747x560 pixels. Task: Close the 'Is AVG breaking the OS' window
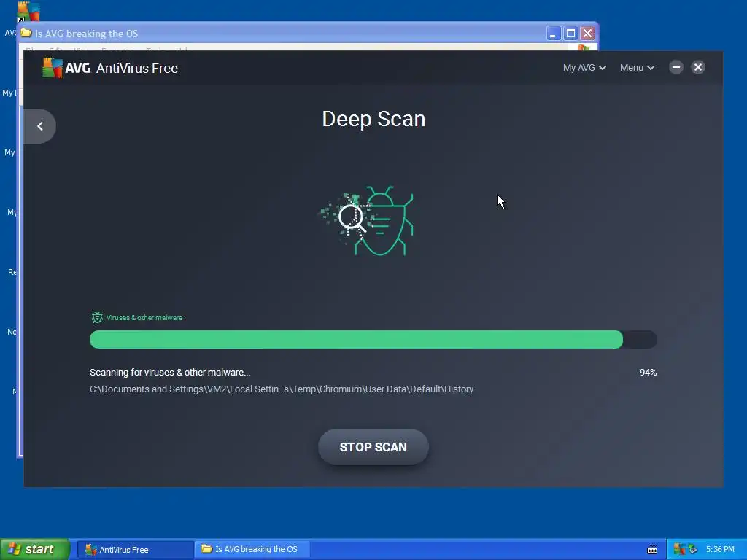[587, 34]
